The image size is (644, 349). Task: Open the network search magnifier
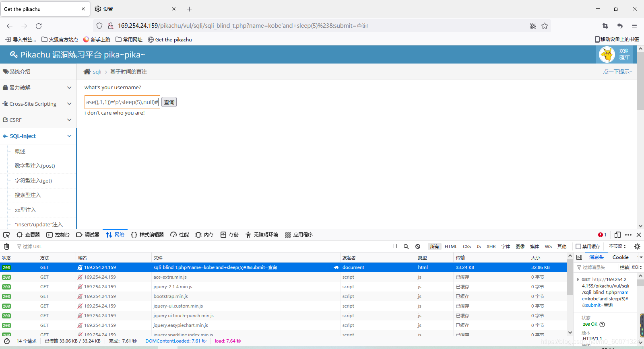click(406, 246)
